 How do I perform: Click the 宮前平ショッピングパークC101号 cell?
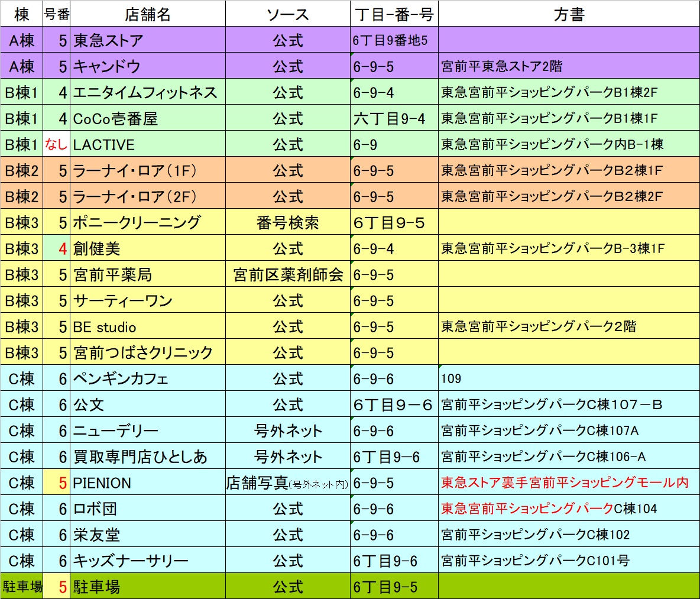(x=569, y=560)
